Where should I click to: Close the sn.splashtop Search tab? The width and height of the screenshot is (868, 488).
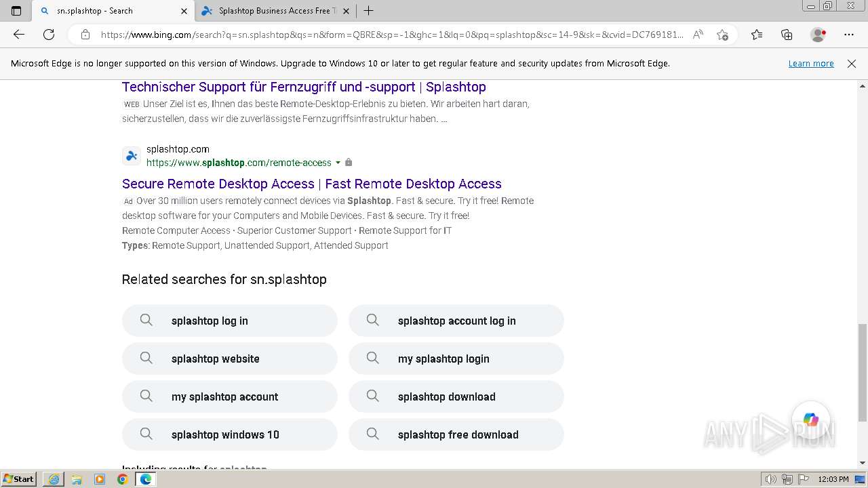tap(184, 11)
